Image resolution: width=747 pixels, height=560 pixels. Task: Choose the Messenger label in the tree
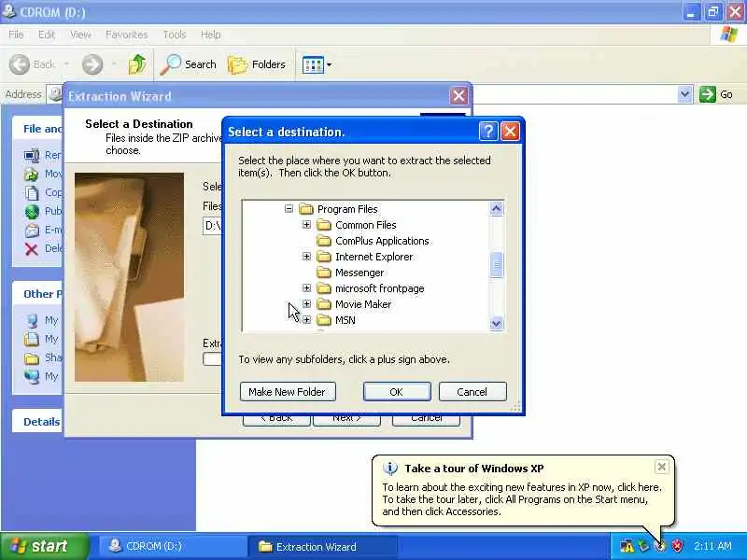point(359,273)
